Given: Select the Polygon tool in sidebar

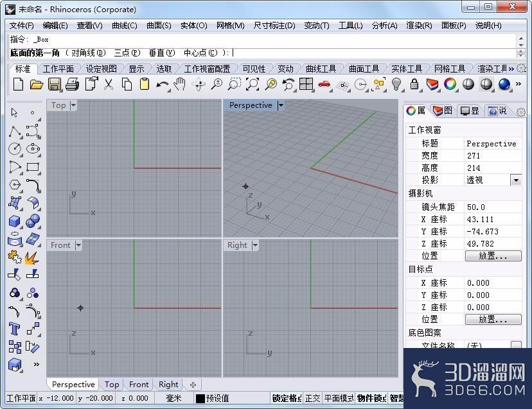Looking at the screenshot, I should pos(15,185).
